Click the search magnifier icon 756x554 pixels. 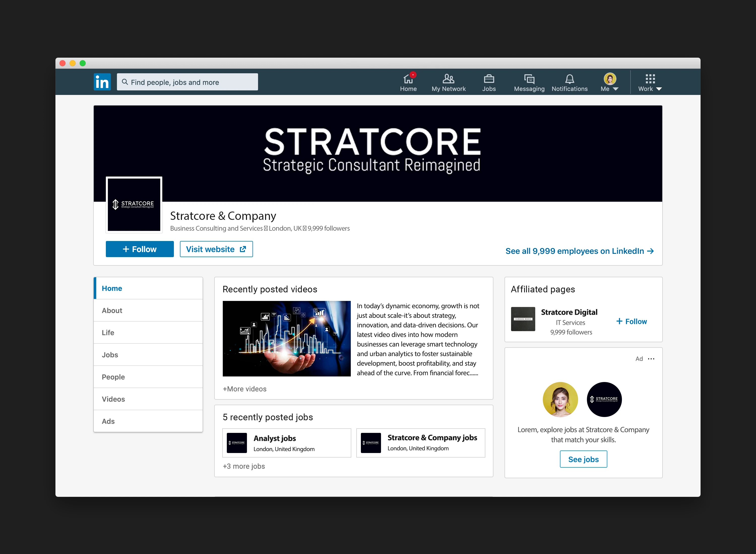pos(125,82)
